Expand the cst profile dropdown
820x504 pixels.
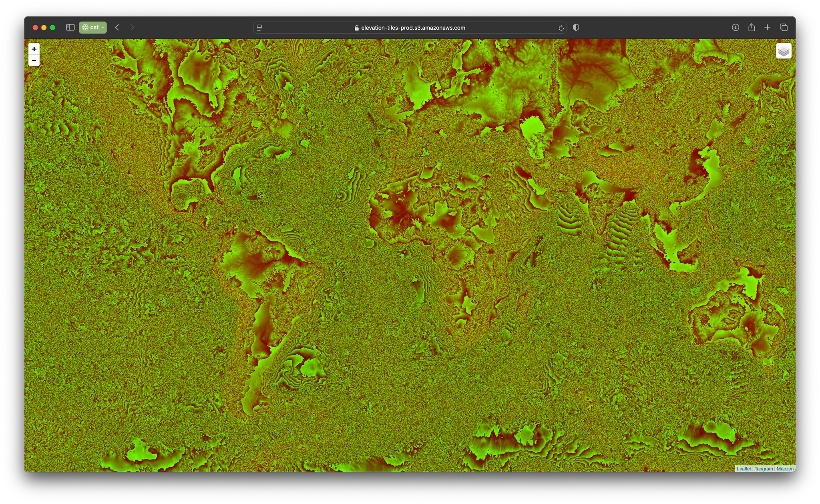tap(93, 28)
